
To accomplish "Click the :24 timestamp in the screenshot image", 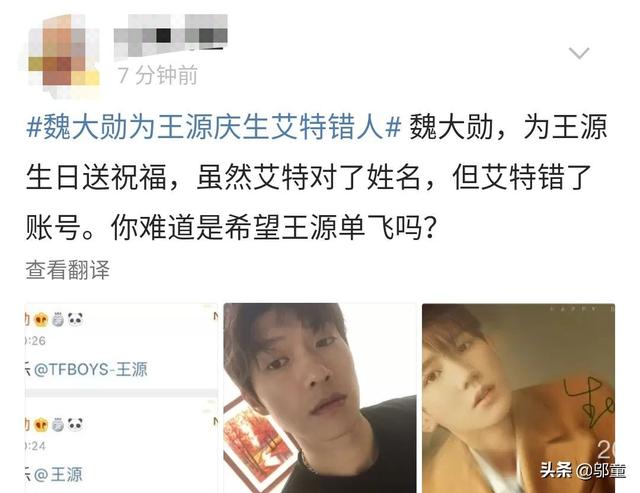I will [x=36, y=446].
